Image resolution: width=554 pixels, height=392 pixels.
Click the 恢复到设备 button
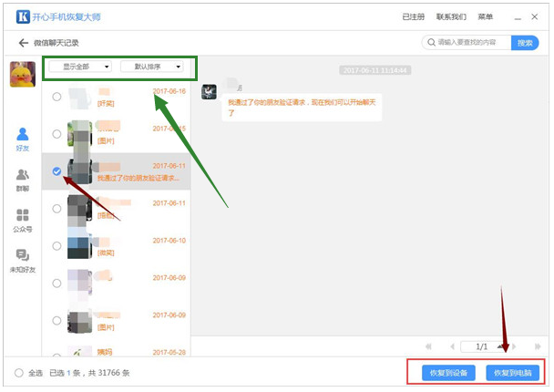tap(446, 373)
